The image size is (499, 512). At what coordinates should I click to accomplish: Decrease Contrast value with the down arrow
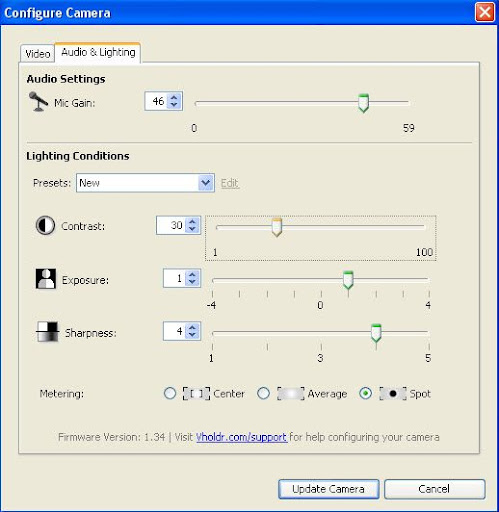pos(192,229)
